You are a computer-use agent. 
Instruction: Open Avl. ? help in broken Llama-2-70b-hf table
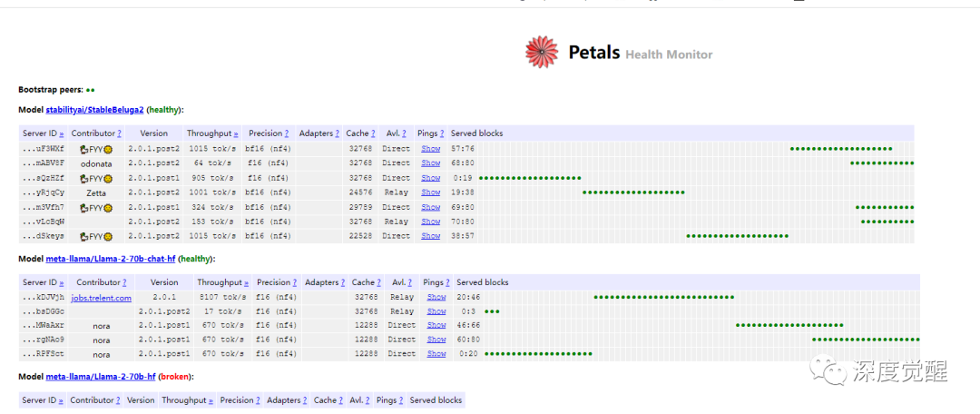coord(367,400)
